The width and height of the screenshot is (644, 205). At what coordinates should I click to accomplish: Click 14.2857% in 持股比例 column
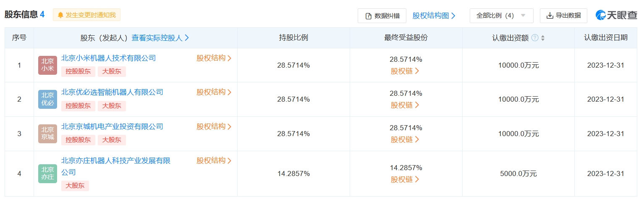click(293, 173)
